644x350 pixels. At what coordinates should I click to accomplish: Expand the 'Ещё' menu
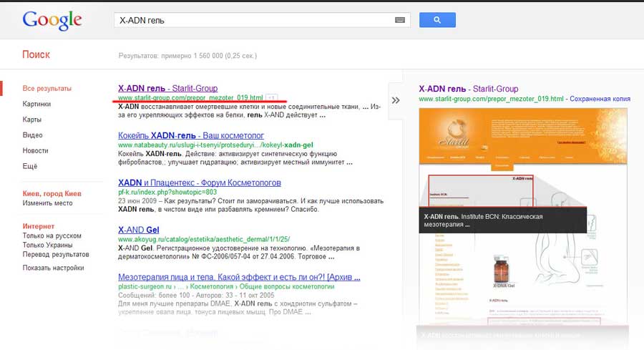pyautogui.click(x=29, y=166)
